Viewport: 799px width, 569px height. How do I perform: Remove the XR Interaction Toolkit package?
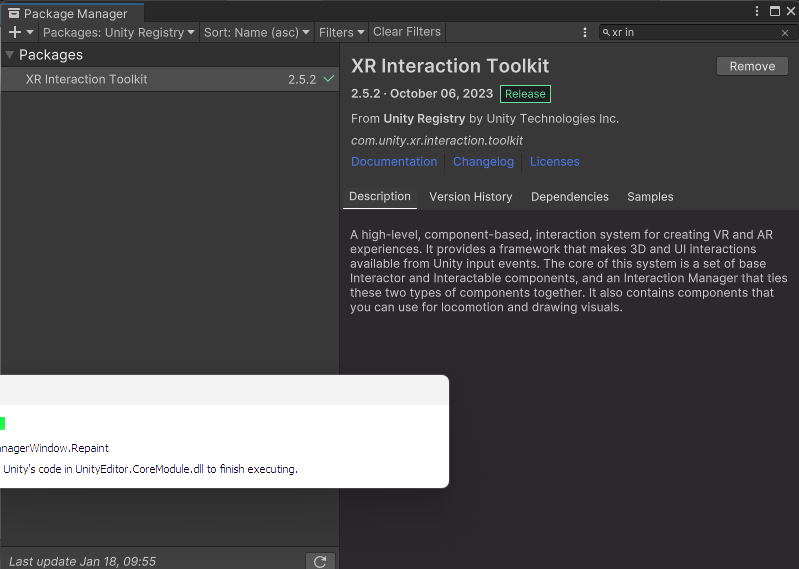coord(752,66)
